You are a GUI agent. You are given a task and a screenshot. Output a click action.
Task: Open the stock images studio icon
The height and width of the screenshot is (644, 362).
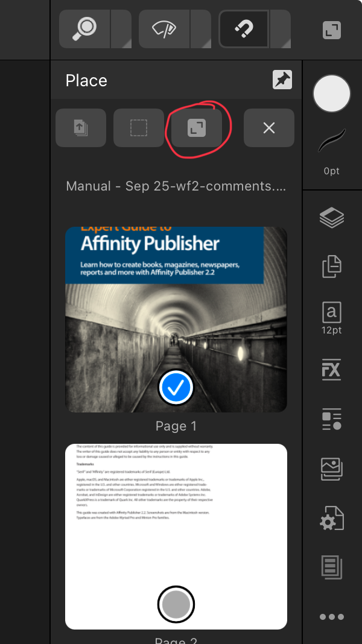[x=332, y=469]
